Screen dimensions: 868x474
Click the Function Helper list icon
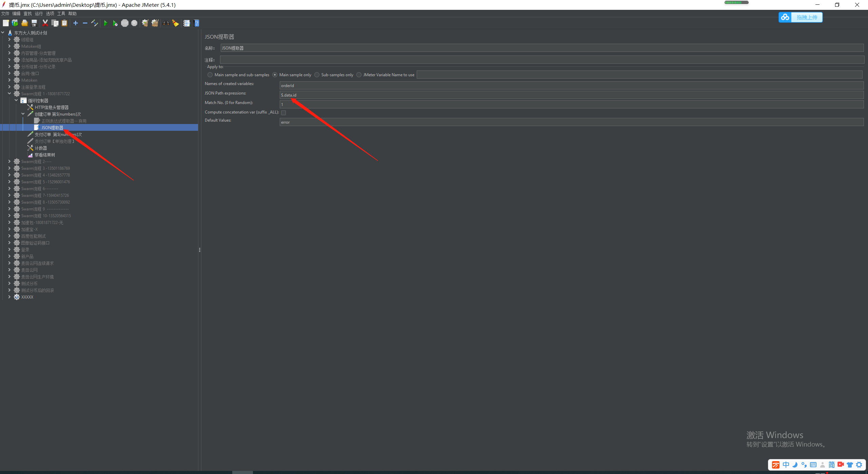[x=186, y=23]
